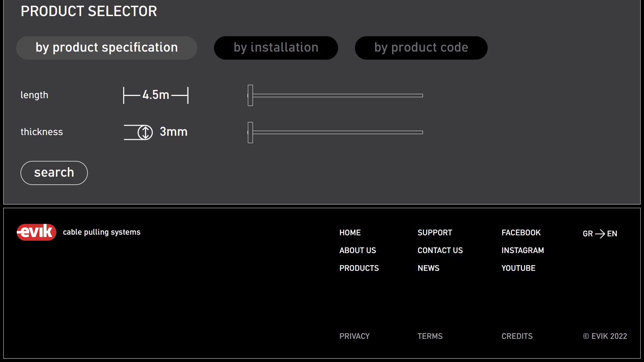Open PRODUCTS from the footer
The width and height of the screenshot is (644, 362).
(359, 268)
